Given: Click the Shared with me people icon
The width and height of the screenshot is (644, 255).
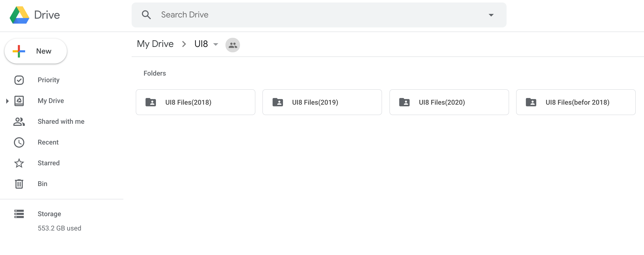Looking at the screenshot, I should click(x=19, y=121).
